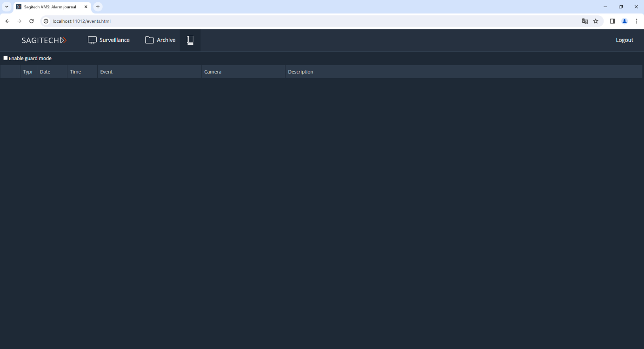Viewport: 644px width, 349px height.
Task: Click the Logout link
Action: pyautogui.click(x=624, y=40)
